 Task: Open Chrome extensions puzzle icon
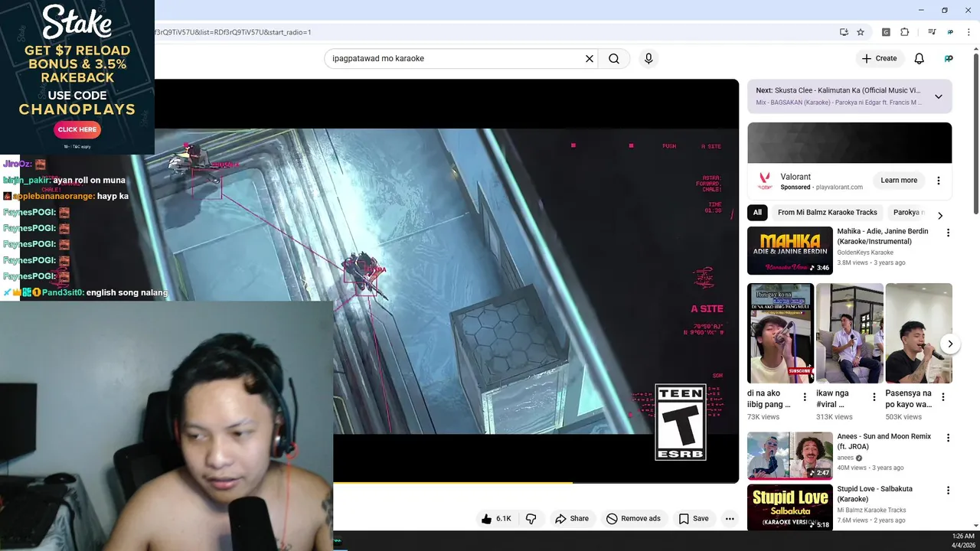(x=905, y=32)
